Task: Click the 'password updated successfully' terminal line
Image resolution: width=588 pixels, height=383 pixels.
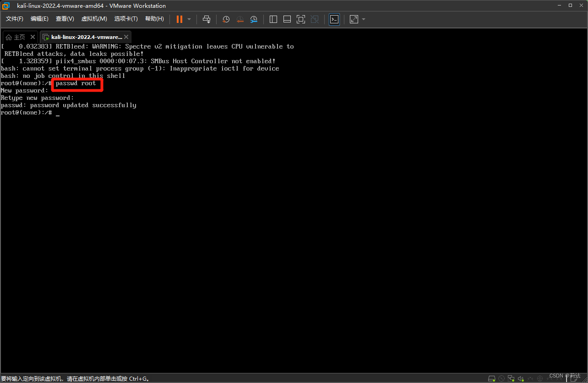Action: [69, 105]
